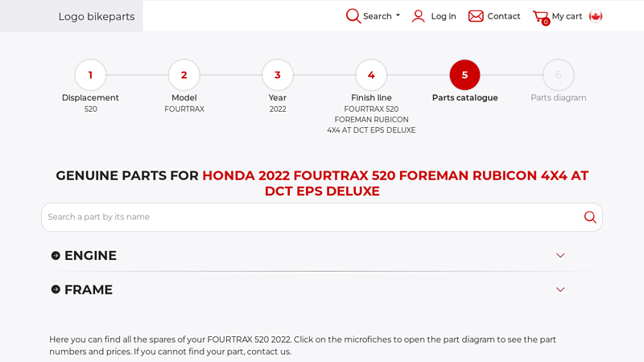Open the Contact link
This screenshot has width=644, height=362.
click(504, 16)
